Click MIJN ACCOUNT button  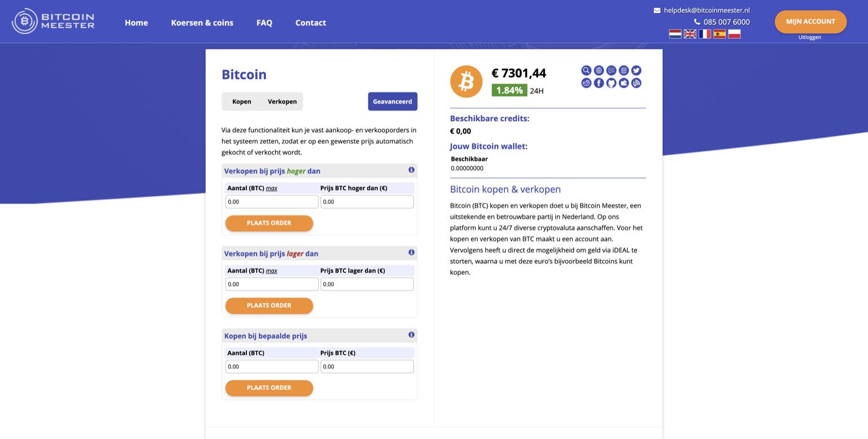[x=811, y=21]
